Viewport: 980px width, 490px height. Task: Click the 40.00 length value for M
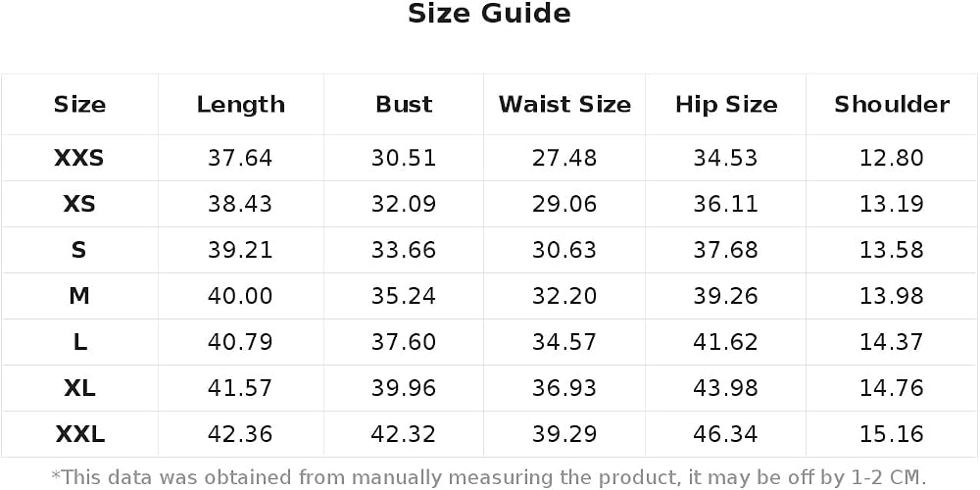241,296
